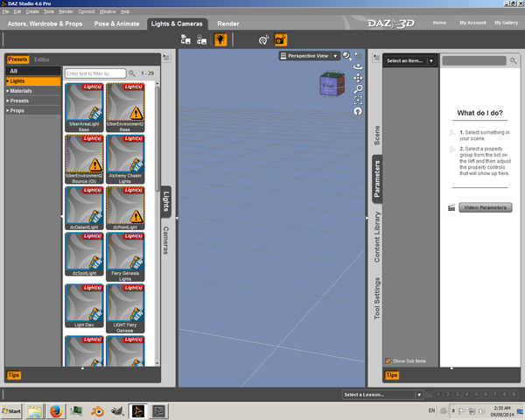
Task: Open the Select a Lesson dropdown
Action: (x=382, y=395)
